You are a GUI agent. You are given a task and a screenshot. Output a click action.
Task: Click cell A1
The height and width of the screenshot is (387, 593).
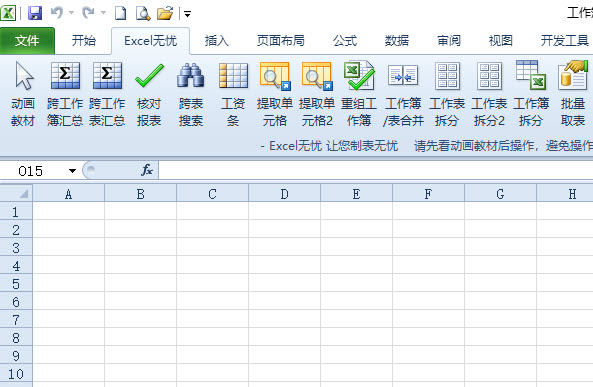click(68, 211)
